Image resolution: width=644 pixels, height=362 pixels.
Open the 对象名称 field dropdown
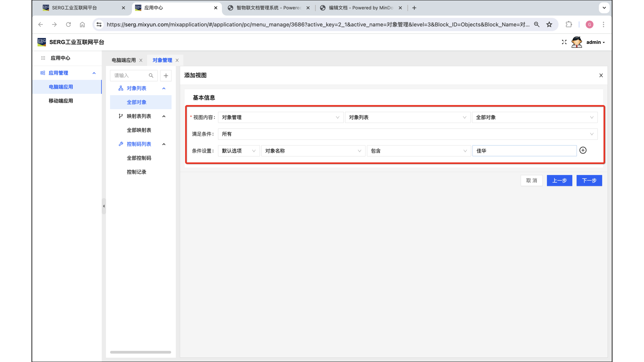click(313, 151)
